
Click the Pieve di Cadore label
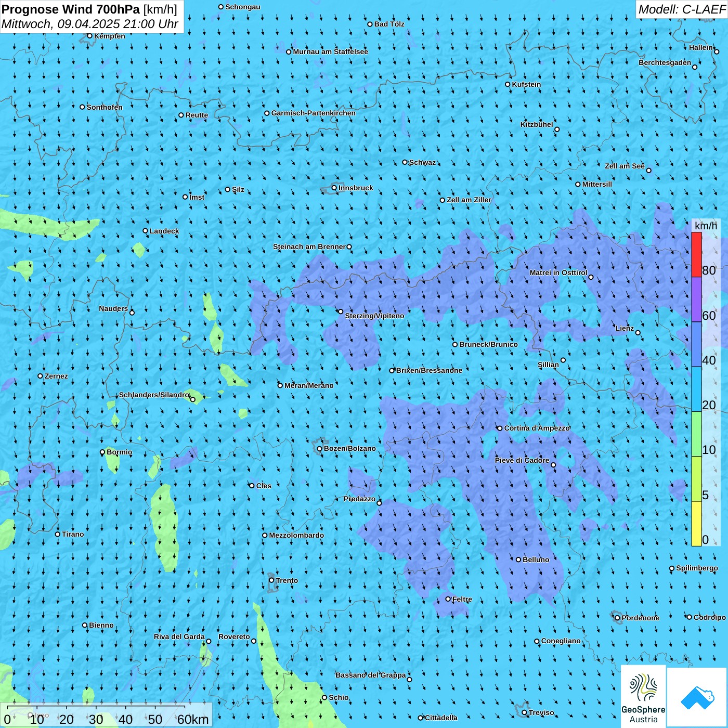(522, 460)
